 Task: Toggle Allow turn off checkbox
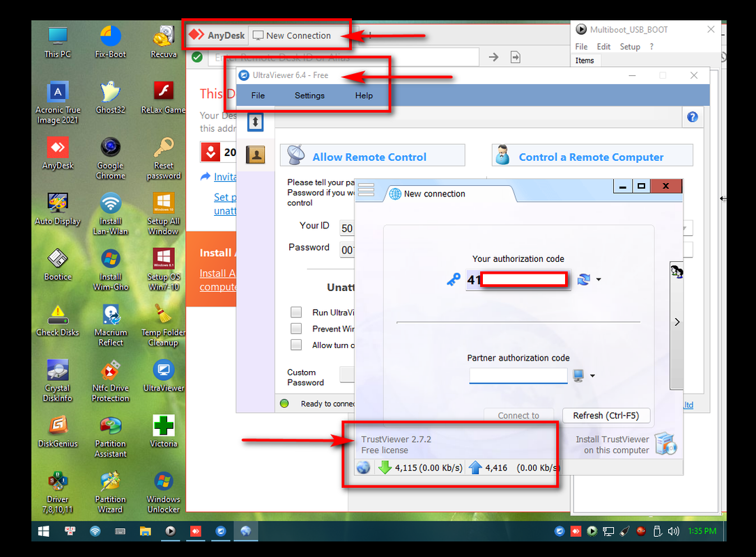pos(296,345)
